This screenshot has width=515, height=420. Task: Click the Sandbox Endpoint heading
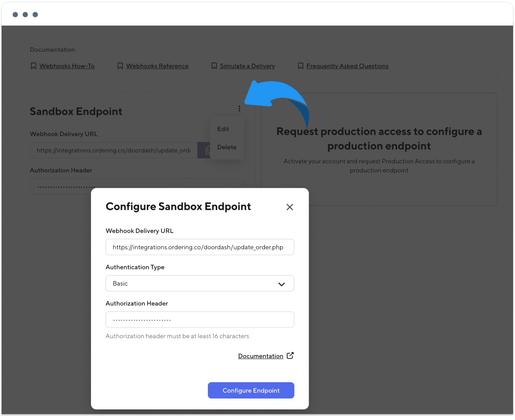[76, 111]
